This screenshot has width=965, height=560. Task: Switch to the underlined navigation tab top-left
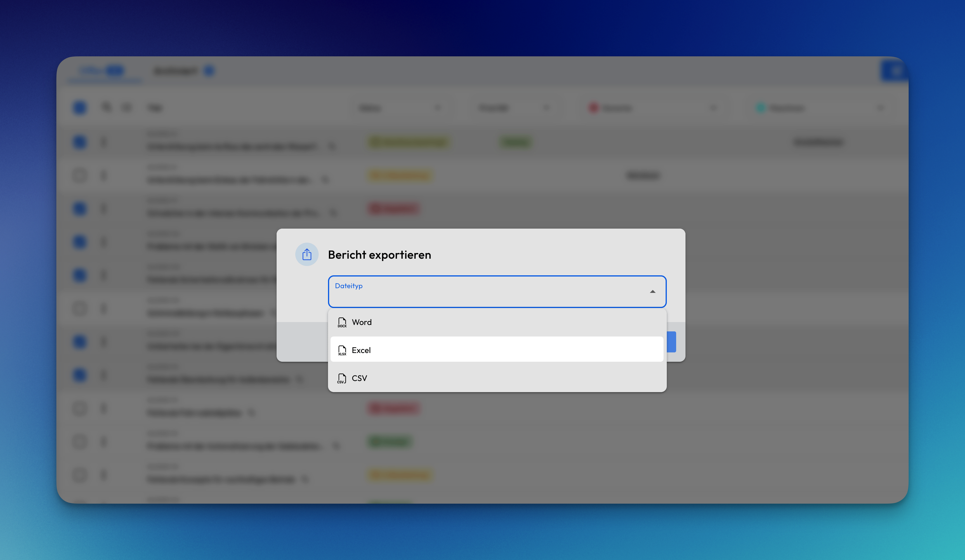coord(105,71)
